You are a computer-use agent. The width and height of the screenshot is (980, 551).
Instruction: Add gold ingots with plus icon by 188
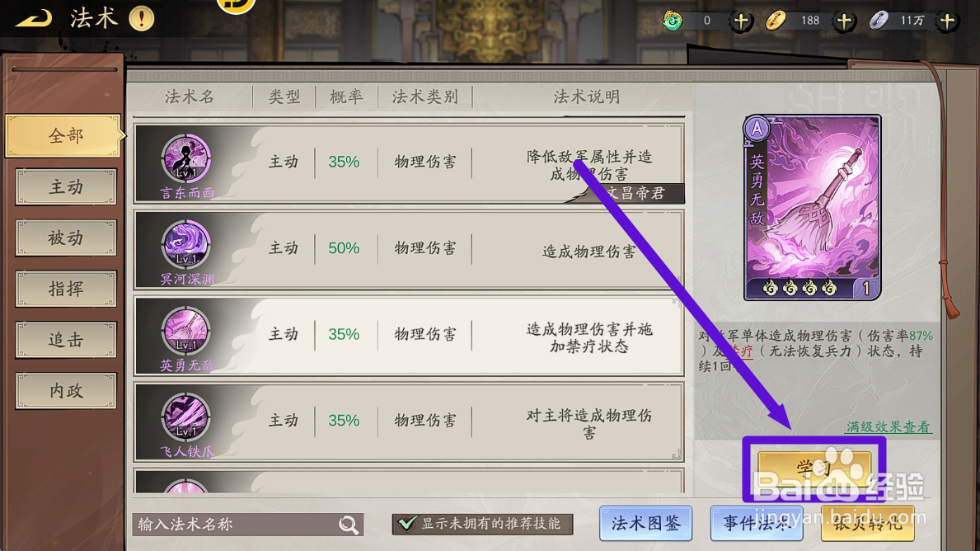[844, 21]
